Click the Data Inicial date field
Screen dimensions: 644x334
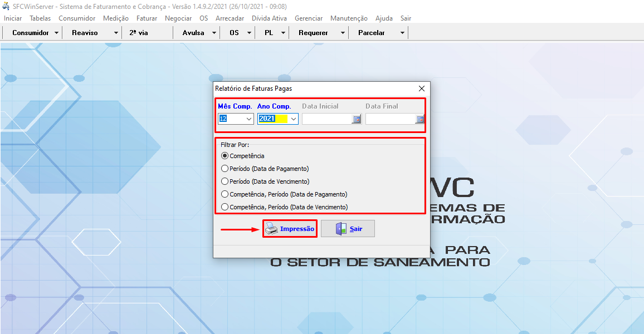coord(326,119)
